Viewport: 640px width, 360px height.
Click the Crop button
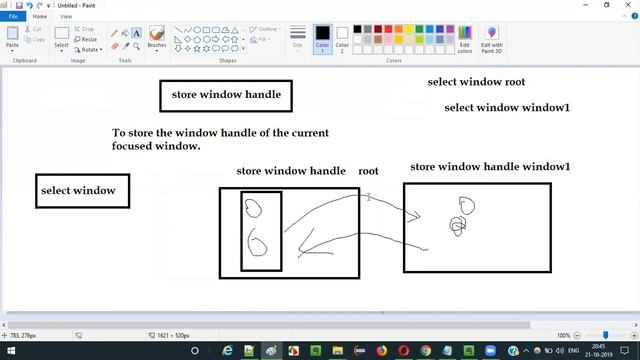[84, 29]
